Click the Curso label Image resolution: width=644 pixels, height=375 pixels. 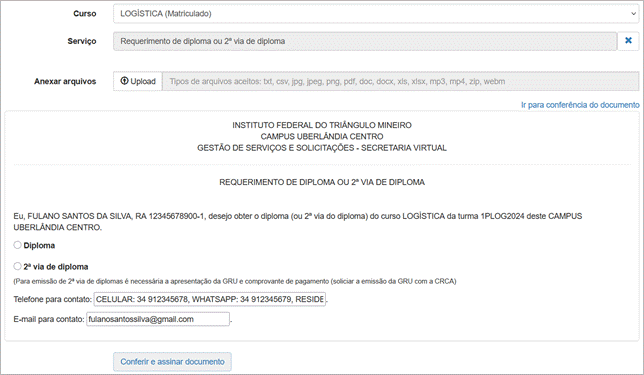click(x=85, y=14)
